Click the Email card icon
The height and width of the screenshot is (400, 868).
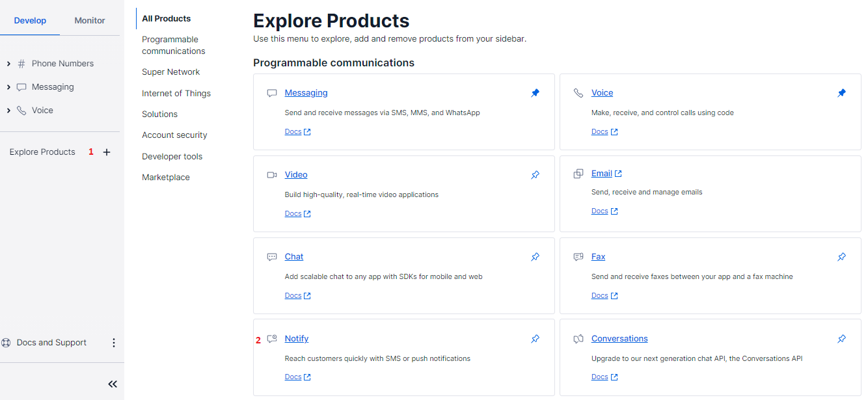pos(578,174)
